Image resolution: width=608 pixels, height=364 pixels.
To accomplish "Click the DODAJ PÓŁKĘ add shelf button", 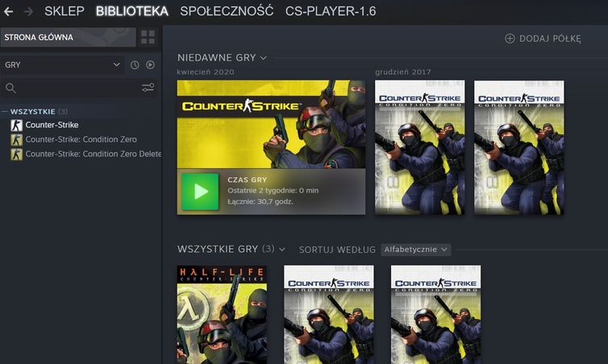I will [x=543, y=39].
